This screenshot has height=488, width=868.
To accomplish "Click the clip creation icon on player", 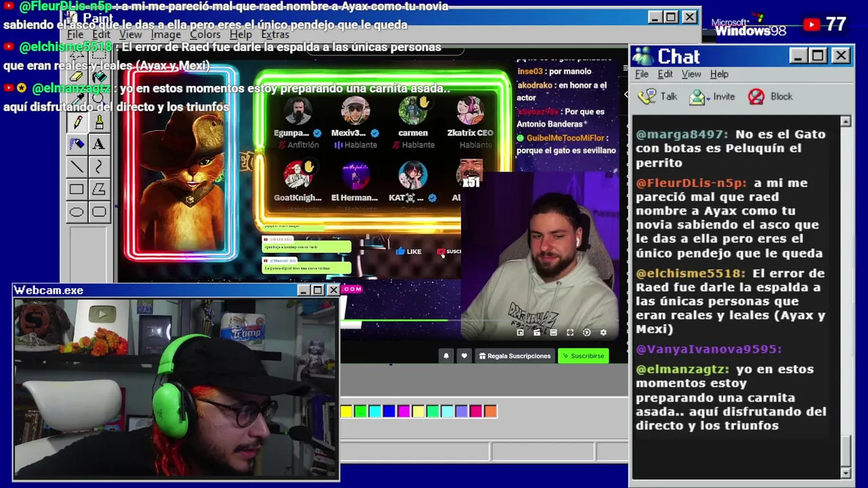I will click(536, 333).
